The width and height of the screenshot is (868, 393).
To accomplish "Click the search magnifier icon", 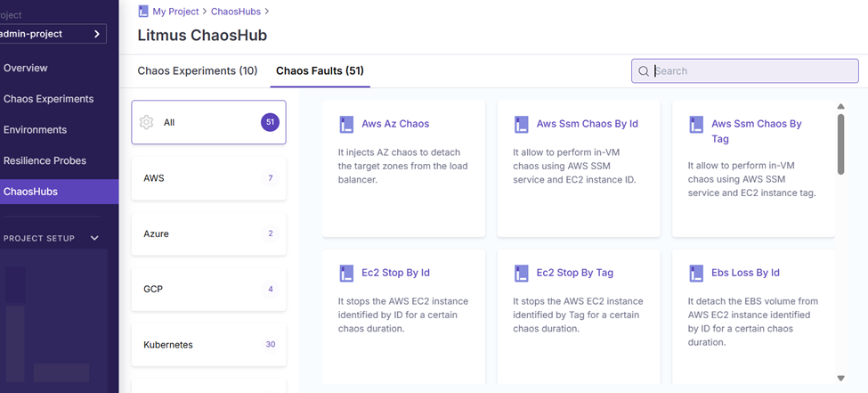I will (644, 71).
